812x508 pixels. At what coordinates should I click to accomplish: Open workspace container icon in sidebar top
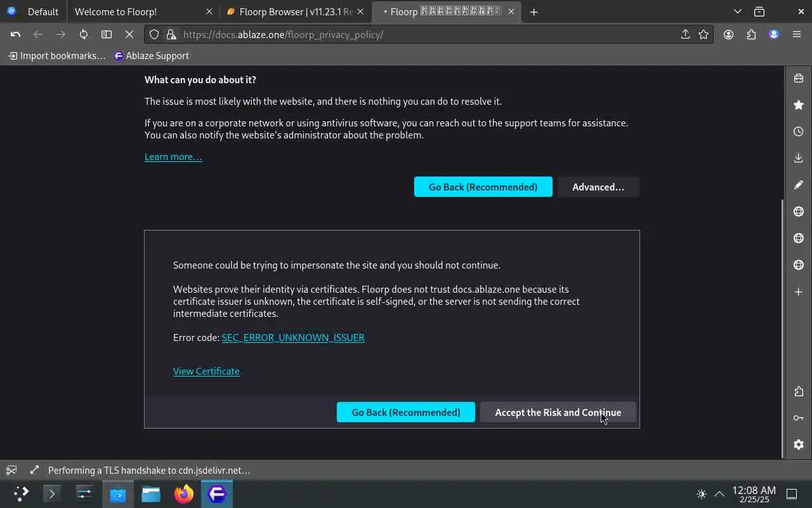pos(799,78)
